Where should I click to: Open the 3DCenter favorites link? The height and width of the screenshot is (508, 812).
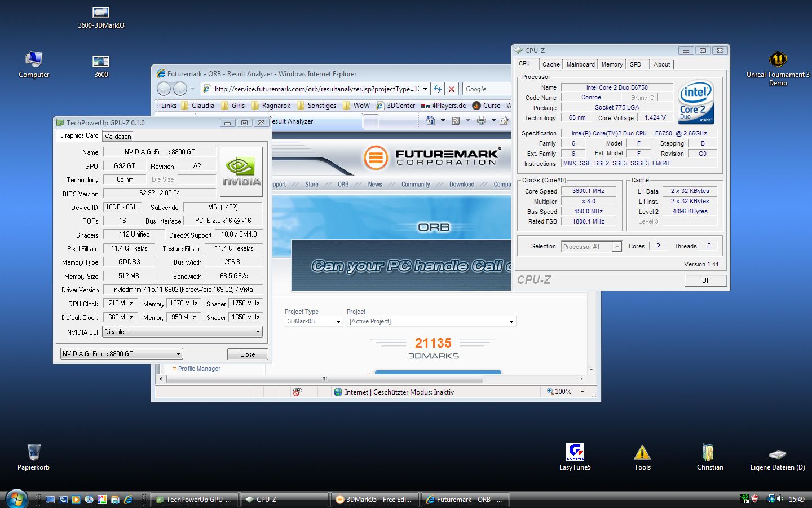396,106
